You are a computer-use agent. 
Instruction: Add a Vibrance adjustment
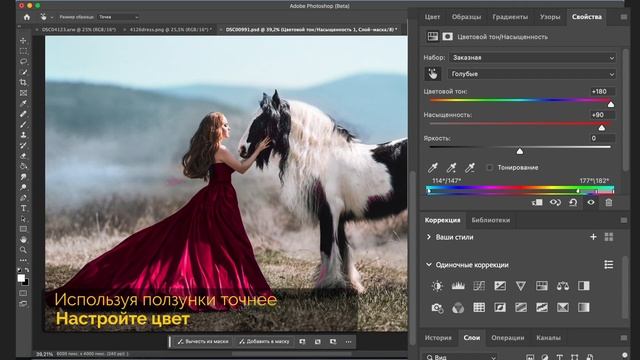[x=520, y=286]
